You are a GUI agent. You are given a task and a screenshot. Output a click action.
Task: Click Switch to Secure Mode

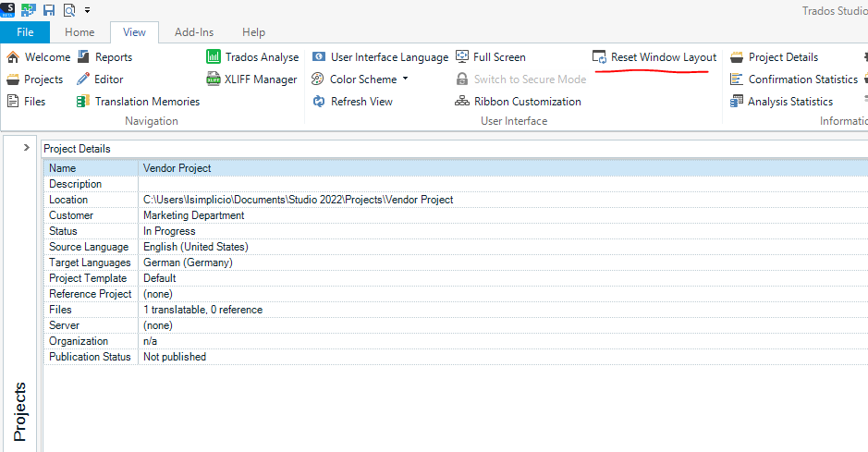pos(521,79)
